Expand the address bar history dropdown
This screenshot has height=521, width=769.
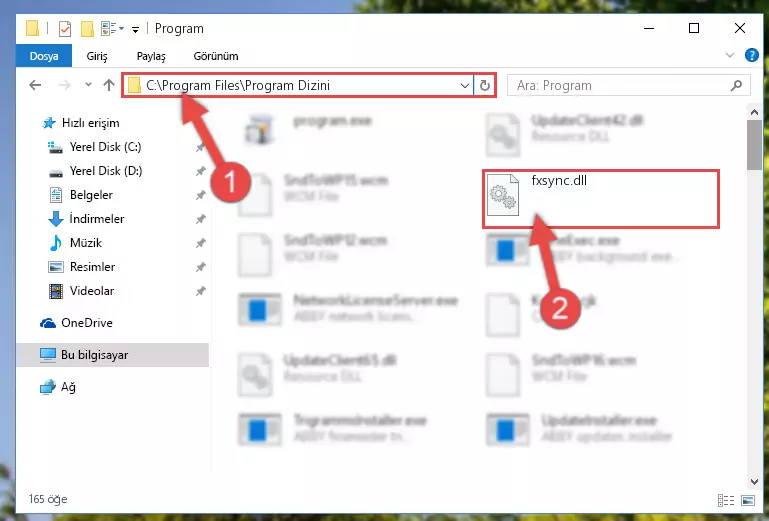(x=465, y=86)
